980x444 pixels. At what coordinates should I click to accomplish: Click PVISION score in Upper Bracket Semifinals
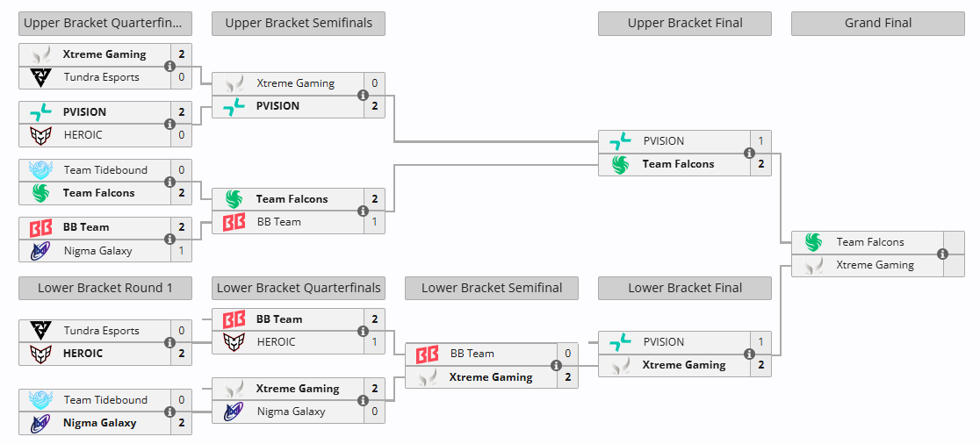pos(374,106)
